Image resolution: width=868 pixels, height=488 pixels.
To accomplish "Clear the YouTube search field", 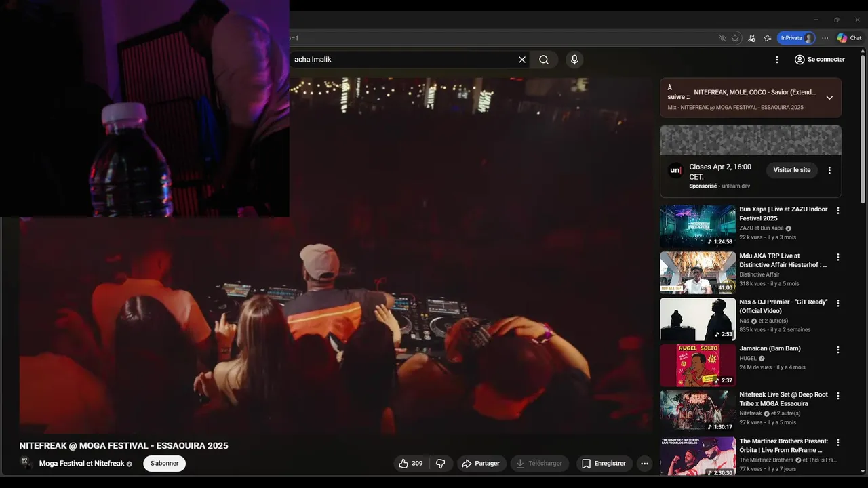I will (x=522, y=60).
